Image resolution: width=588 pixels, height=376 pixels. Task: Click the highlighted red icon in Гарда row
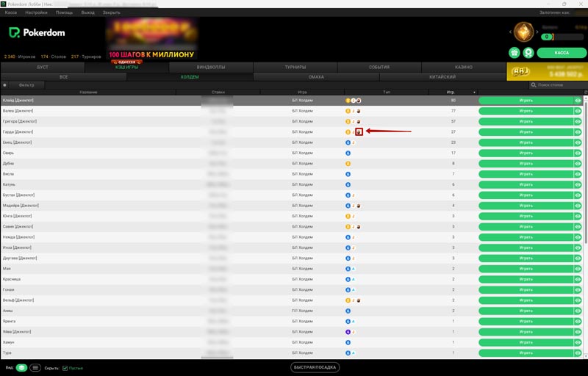(x=359, y=131)
